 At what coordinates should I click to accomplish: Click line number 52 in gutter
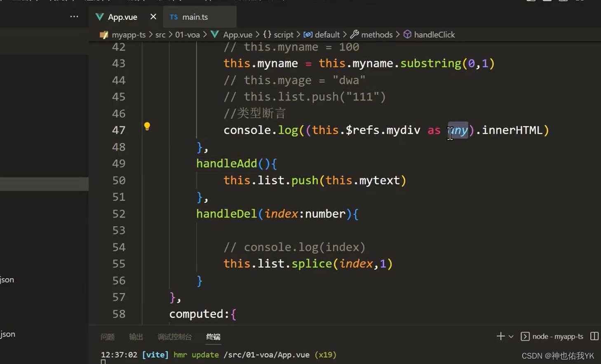point(119,214)
